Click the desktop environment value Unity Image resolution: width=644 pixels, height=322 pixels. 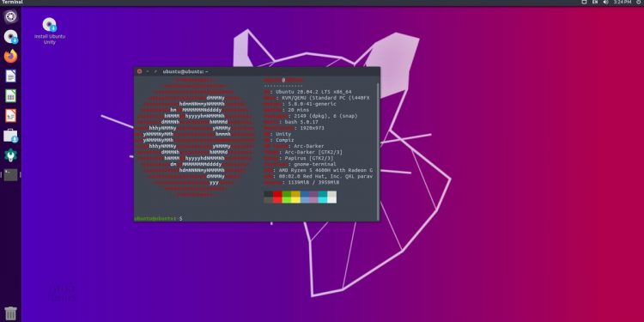tap(283, 134)
